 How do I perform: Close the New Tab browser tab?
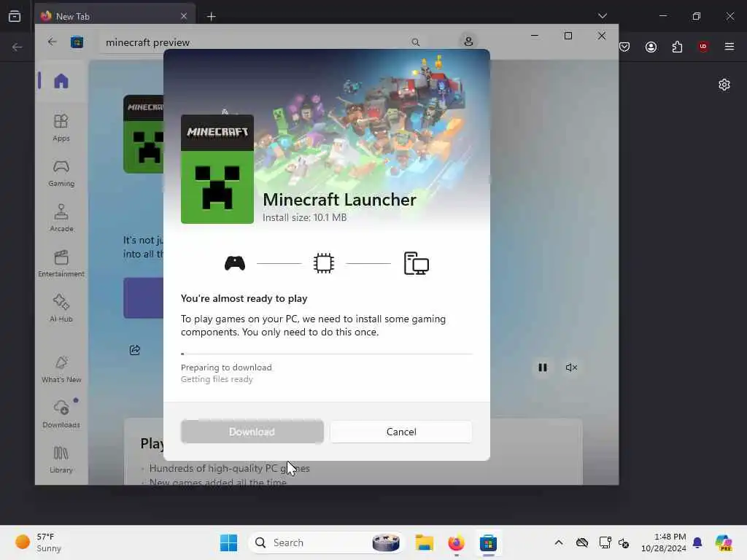pyautogui.click(x=184, y=16)
